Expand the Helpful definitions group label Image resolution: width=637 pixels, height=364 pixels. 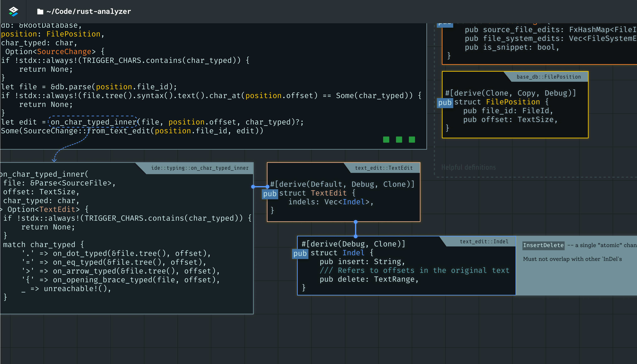pos(468,167)
